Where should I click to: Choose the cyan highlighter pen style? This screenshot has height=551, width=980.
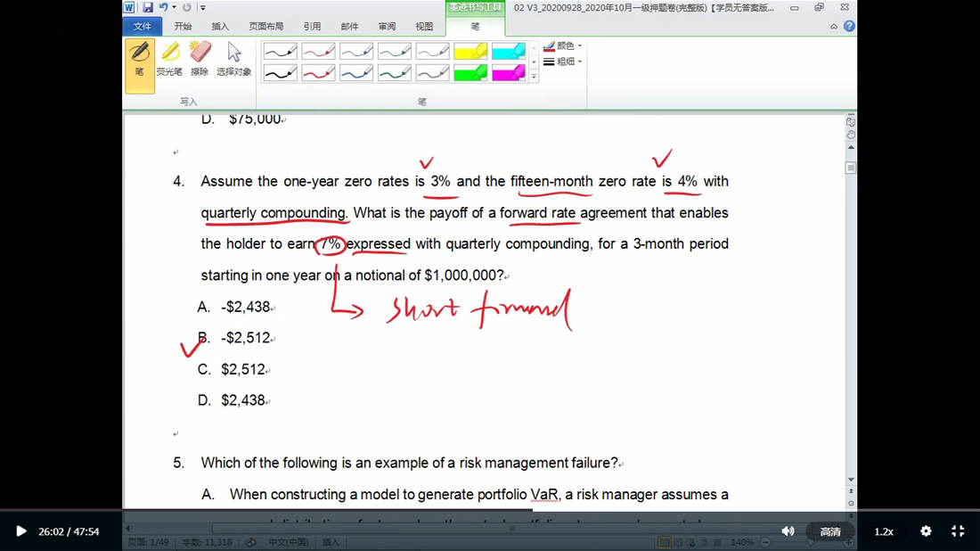click(x=509, y=52)
